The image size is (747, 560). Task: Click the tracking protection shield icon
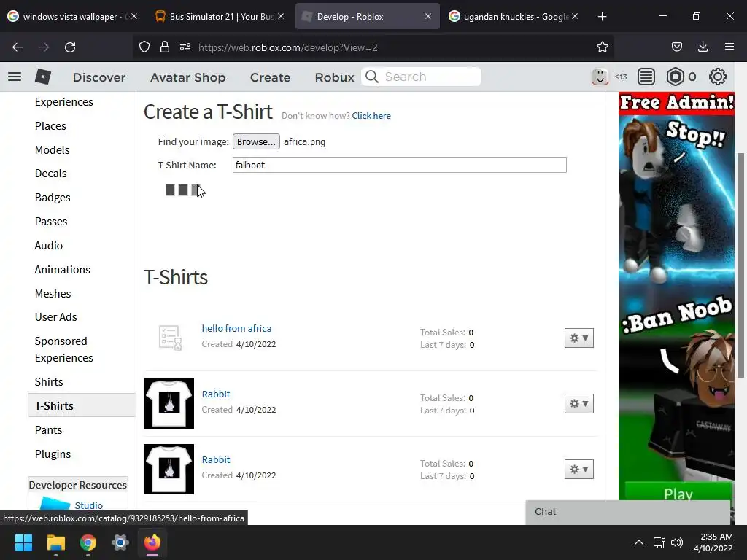pyautogui.click(x=144, y=47)
